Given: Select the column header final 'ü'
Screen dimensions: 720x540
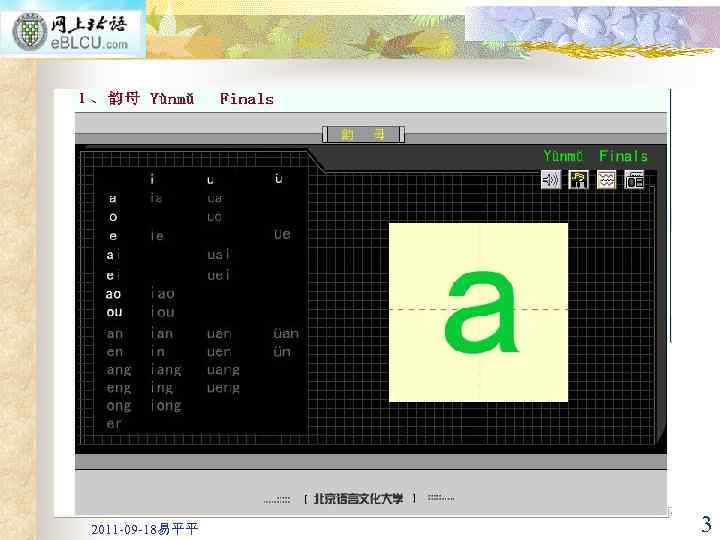Looking at the screenshot, I should (278, 178).
